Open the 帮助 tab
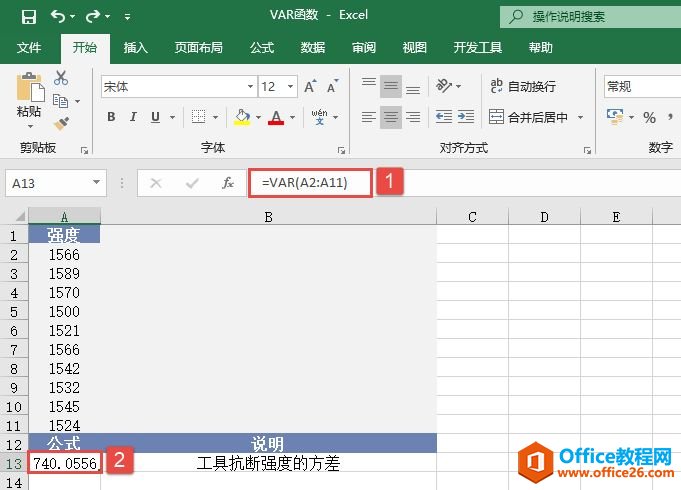The width and height of the screenshot is (681, 490). [540, 47]
